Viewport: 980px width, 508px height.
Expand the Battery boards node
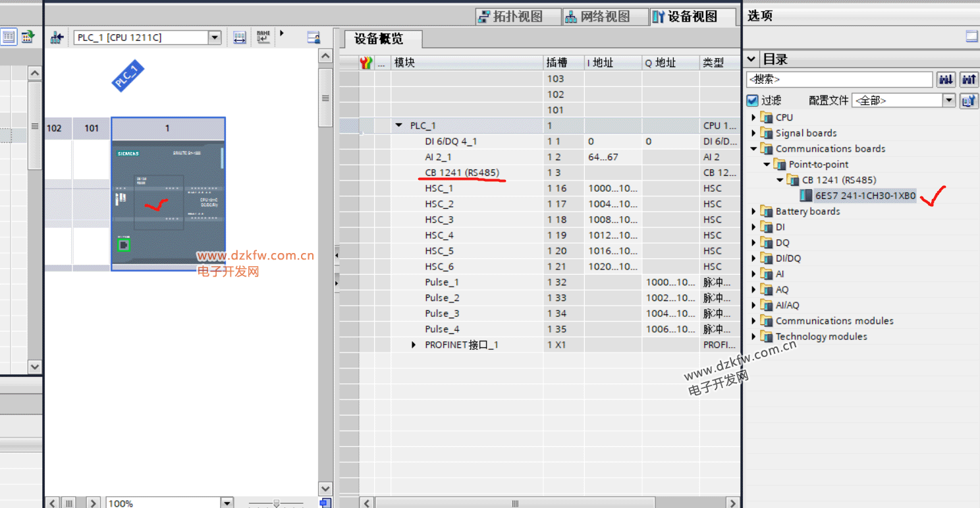(753, 212)
